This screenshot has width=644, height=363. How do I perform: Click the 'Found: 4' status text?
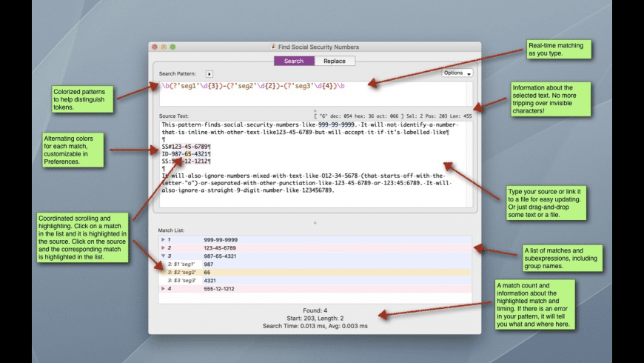pyautogui.click(x=315, y=310)
